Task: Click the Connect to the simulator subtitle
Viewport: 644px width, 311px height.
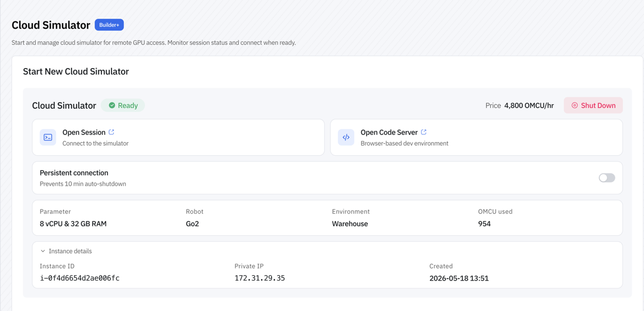Action: pyautogui.click(x=95, y=144)
